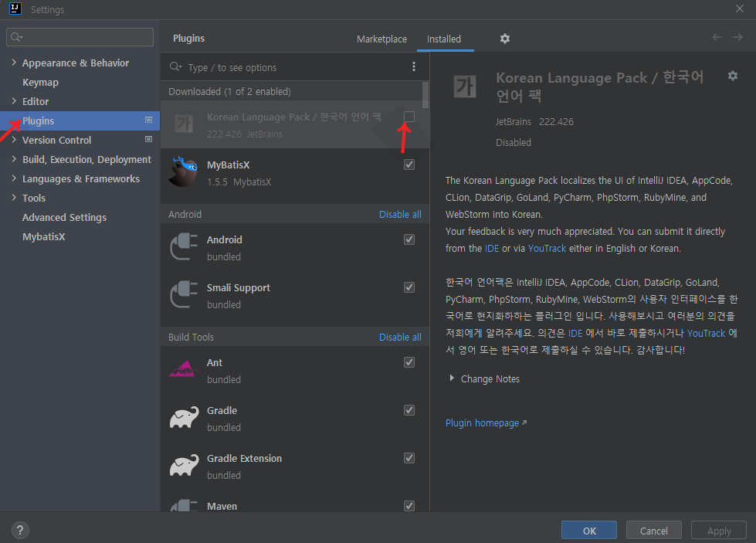Disable all Android plugins
The width and height of the screenshot is (756, 543).
coord(400,214)
